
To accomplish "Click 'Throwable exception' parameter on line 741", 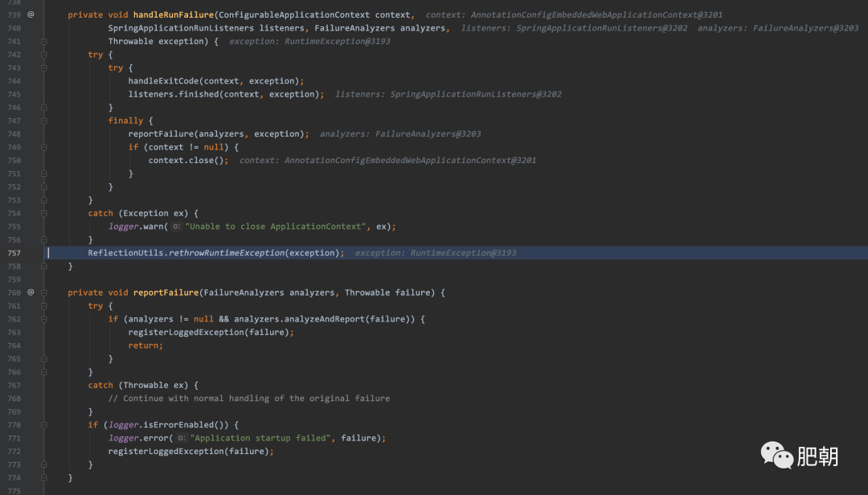I will coord(156,42).
